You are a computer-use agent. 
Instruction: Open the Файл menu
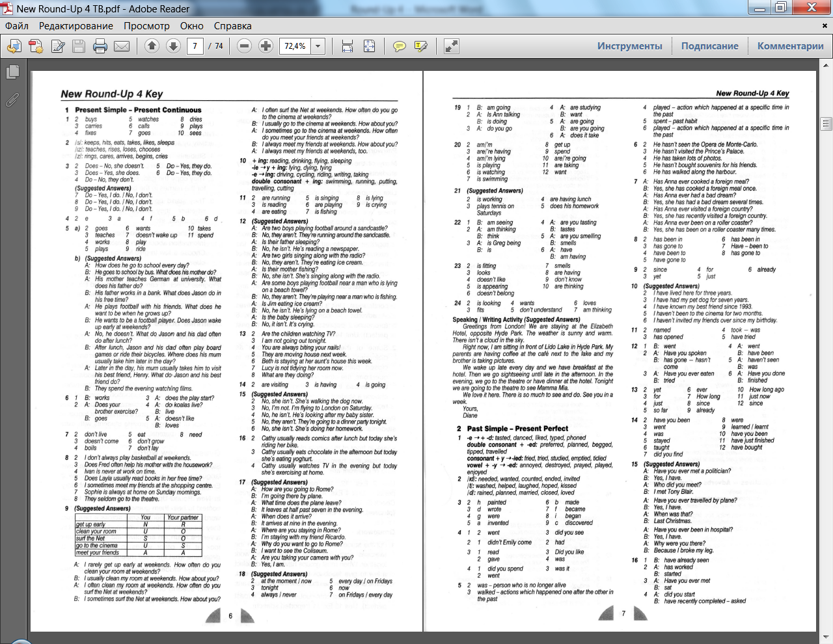[17, 26]
